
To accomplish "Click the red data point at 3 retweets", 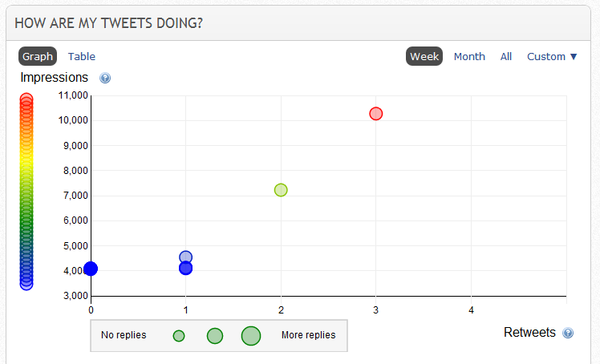I will [x=375, y=114].
